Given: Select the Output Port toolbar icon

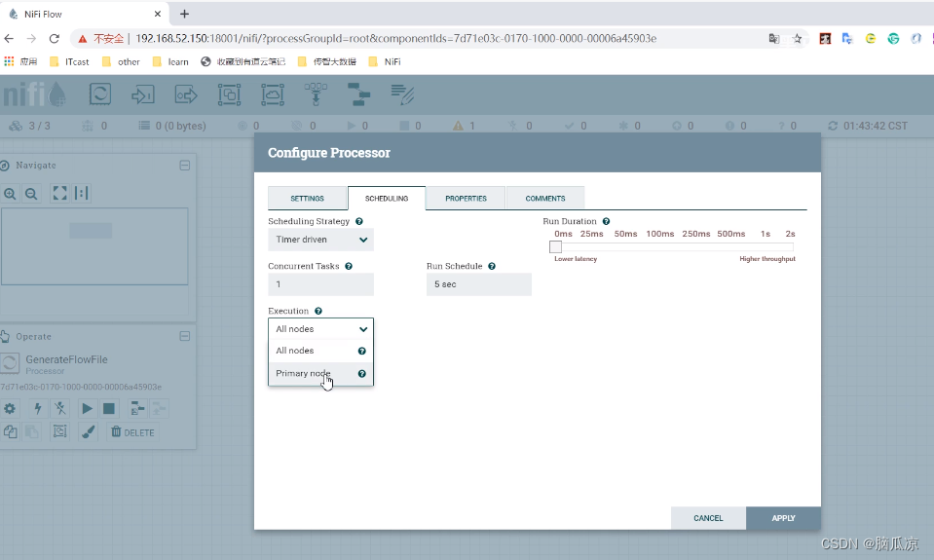Looking at the screenshot, I should [x=186, y=94].
